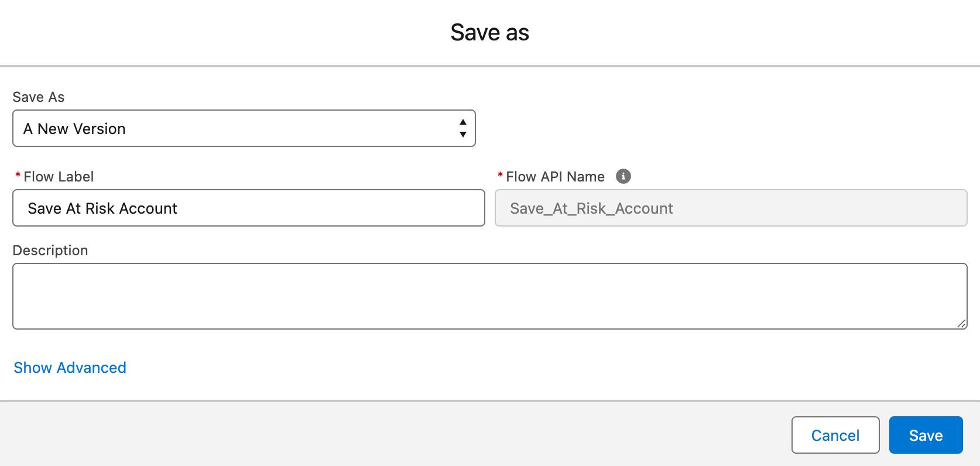
Task: Select the text Save At Risk Account
Action: point(102,208)
